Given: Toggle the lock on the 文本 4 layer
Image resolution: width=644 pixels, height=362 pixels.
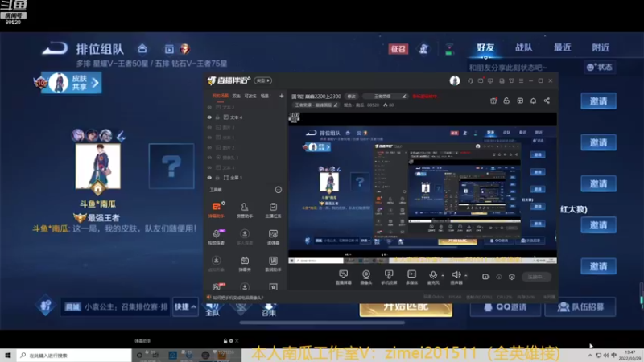Looking at the screenshot, I should 217,117.
